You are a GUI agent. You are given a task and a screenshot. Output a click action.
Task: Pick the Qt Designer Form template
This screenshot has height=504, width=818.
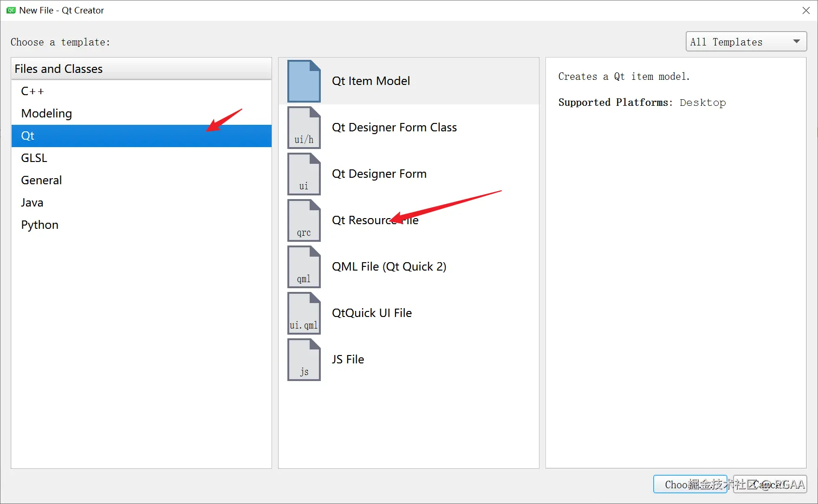[x=409, y=174]
